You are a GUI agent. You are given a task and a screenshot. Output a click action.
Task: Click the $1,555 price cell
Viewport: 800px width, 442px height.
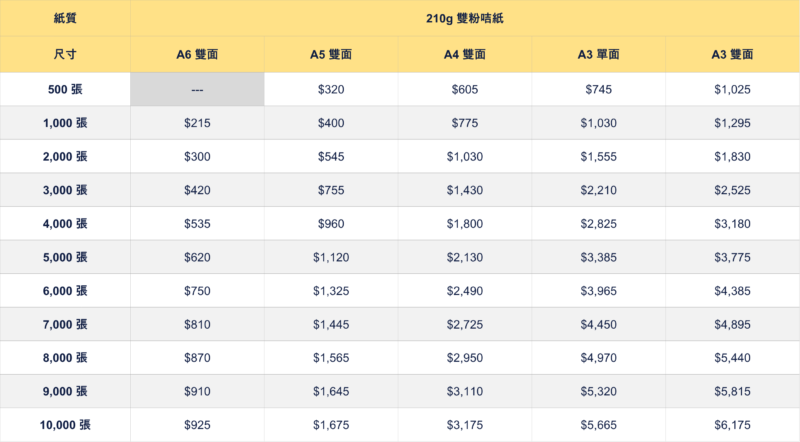pyautogui.click(x=598, y=157)
